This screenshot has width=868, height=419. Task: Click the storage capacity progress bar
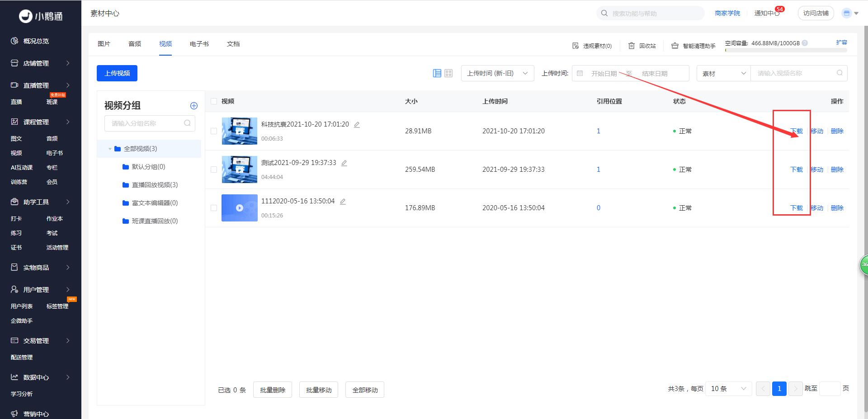(x=786, y=50)
